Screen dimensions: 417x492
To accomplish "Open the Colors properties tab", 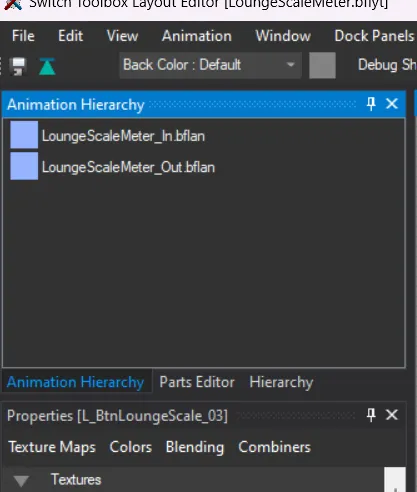I will pos(131,447).
